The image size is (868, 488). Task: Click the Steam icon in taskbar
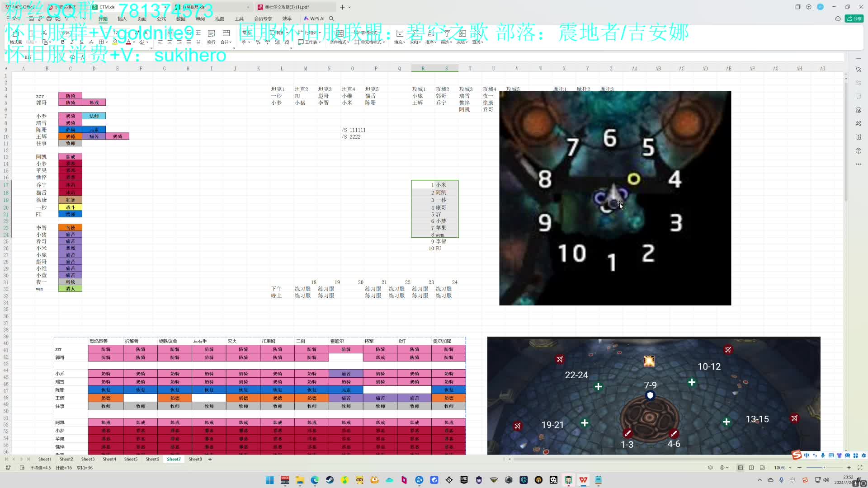point(330,480)
